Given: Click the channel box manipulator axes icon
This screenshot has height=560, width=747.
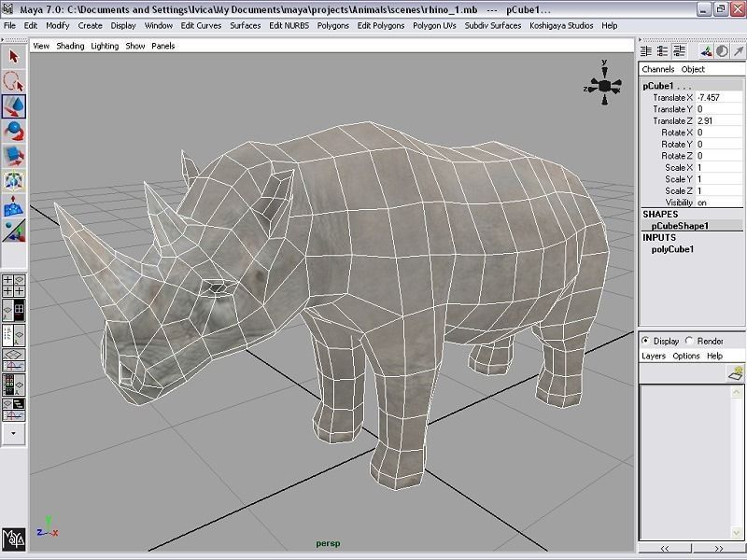Looking at the screenshot, I should coord(706,51).
